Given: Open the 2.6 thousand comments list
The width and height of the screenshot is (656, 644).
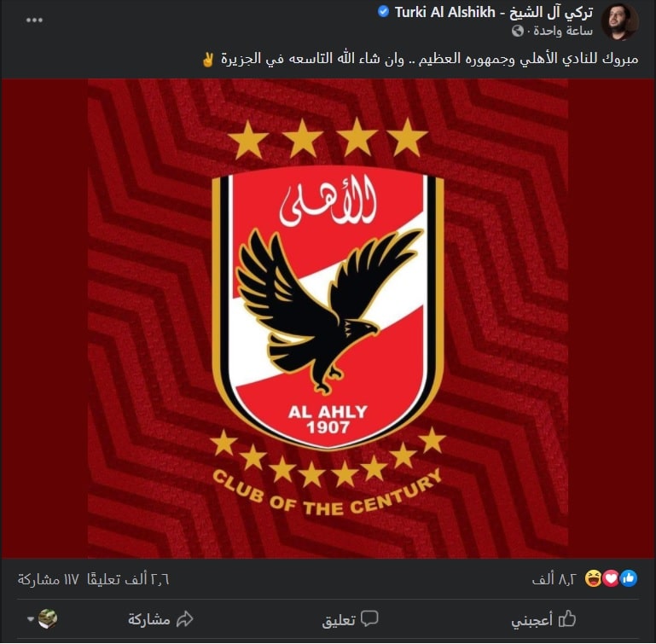Looking at the screenshot, I should coord(128,579).
